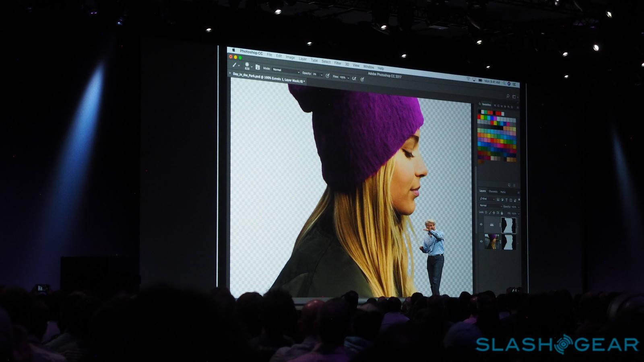Select the woman photo layer thumbnail

click(x=492, y=242)
